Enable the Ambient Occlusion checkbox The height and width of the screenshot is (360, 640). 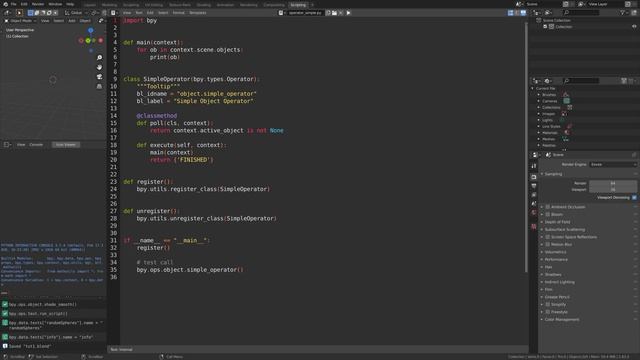click(x=548, y=207)
